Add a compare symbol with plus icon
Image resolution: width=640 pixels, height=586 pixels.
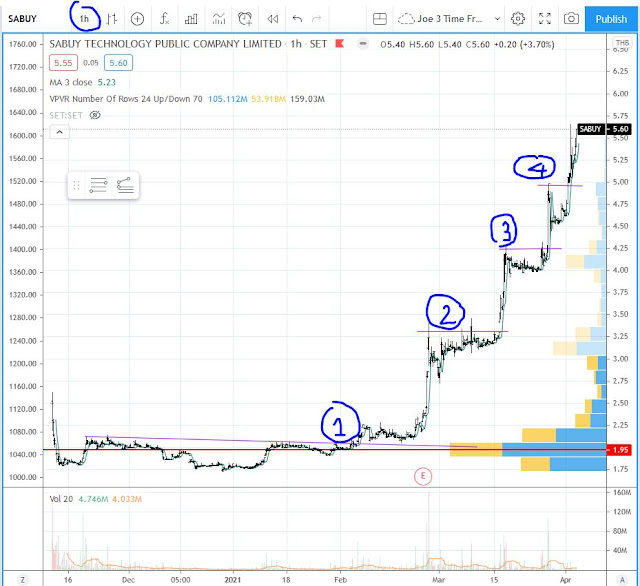138,19
